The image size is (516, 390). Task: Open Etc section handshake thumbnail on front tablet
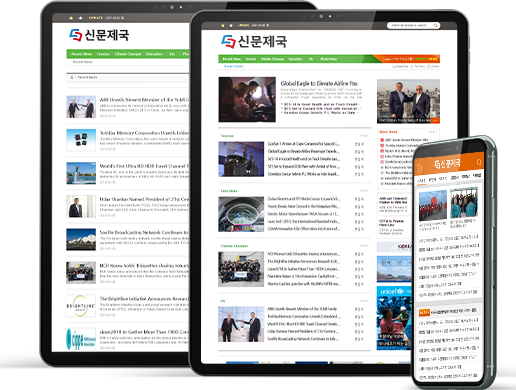(x=241, y=324)
